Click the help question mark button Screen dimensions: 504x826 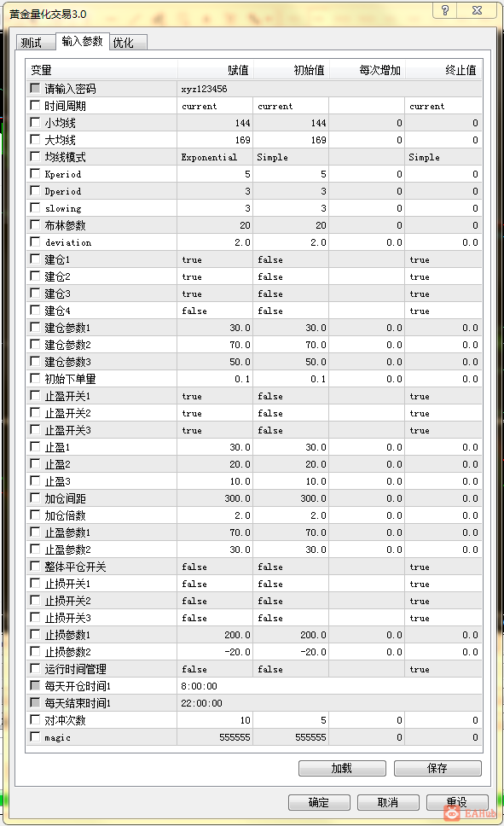point(445,10)
